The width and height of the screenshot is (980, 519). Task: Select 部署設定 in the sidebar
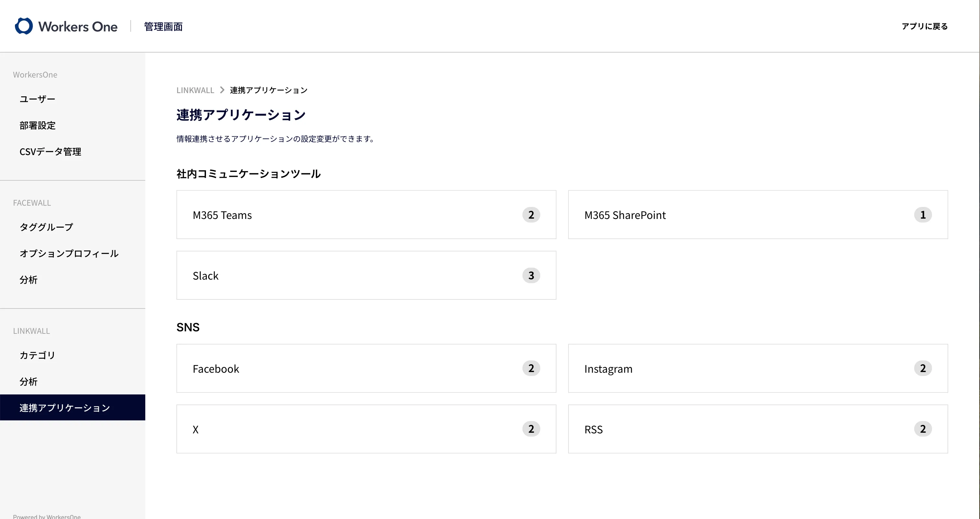coord(37,125)
